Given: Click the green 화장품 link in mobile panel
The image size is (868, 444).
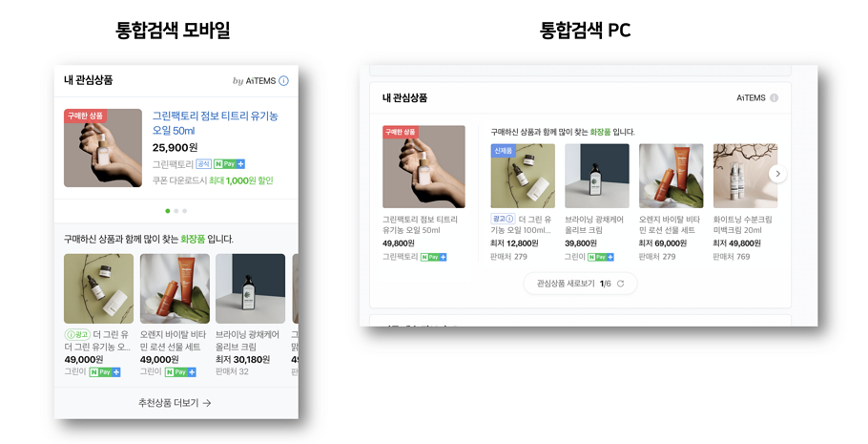Looking at the screenshot, I should (x=192, y=239).
